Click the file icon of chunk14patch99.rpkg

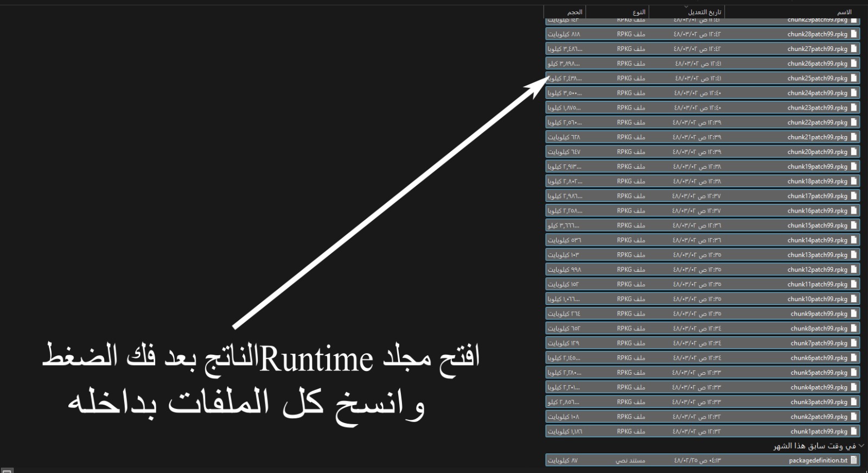(854, 240)
